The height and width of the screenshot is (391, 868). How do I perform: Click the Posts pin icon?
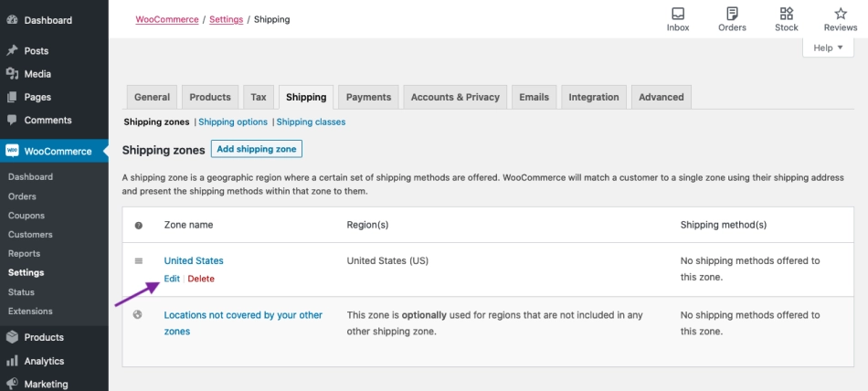(x=12, y=50)
